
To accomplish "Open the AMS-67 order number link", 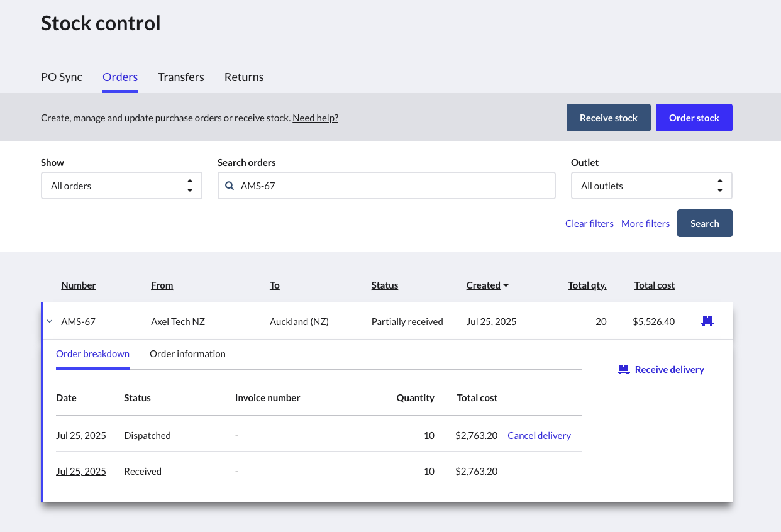I will pos(78,321).
